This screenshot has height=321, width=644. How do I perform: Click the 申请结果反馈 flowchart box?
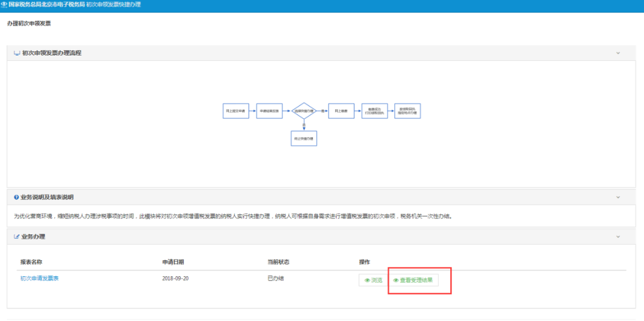click(x=268, y=111)
